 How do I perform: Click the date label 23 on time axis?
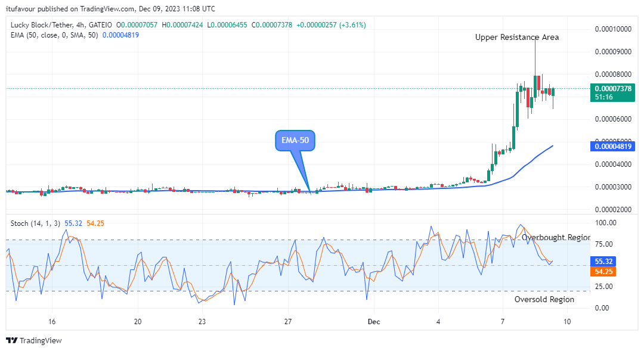click(x=202, y=321)
